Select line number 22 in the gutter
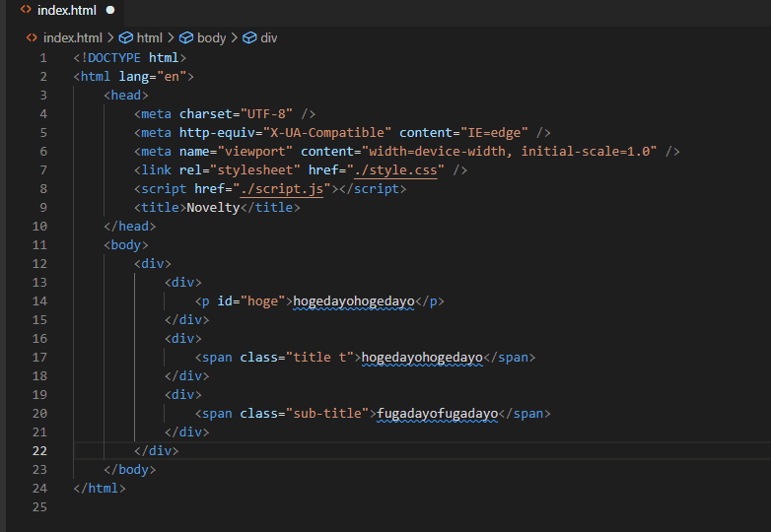The image size is (771, 532). coord(38,450)
